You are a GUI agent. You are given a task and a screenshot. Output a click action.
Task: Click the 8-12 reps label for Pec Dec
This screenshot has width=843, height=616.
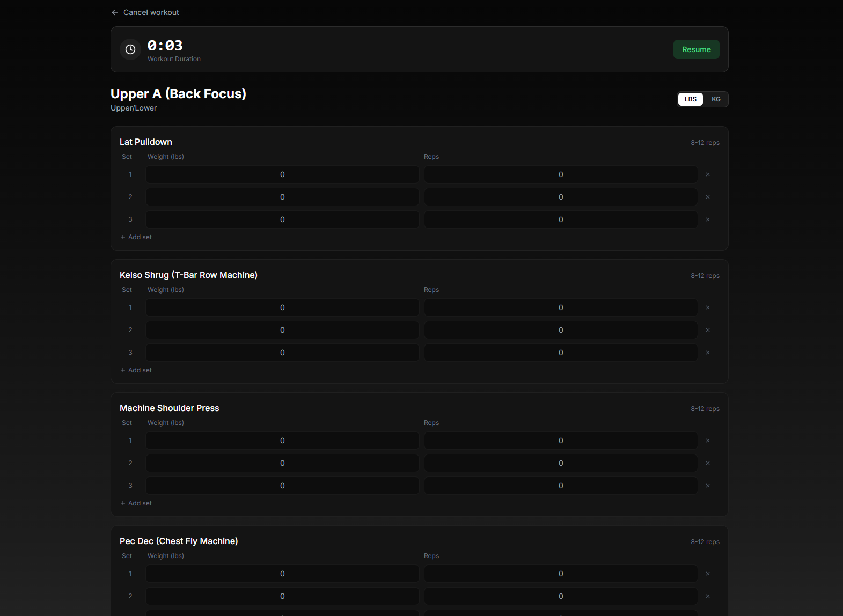tap(705, 542)
